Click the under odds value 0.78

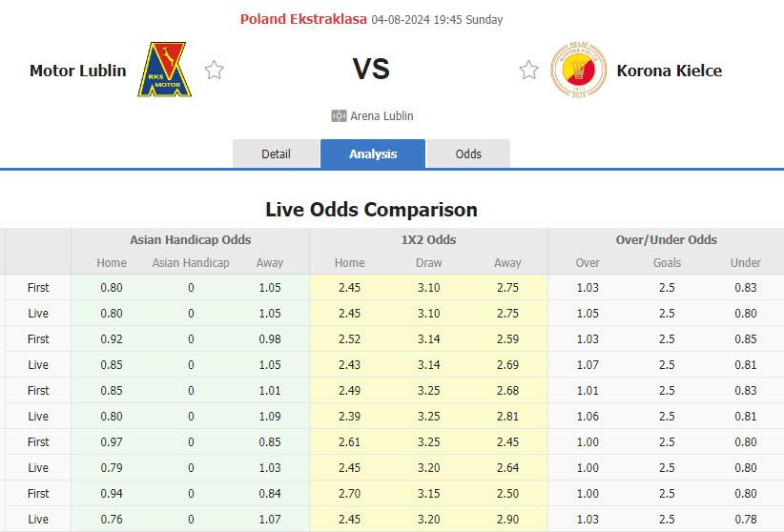coord(746,519)
